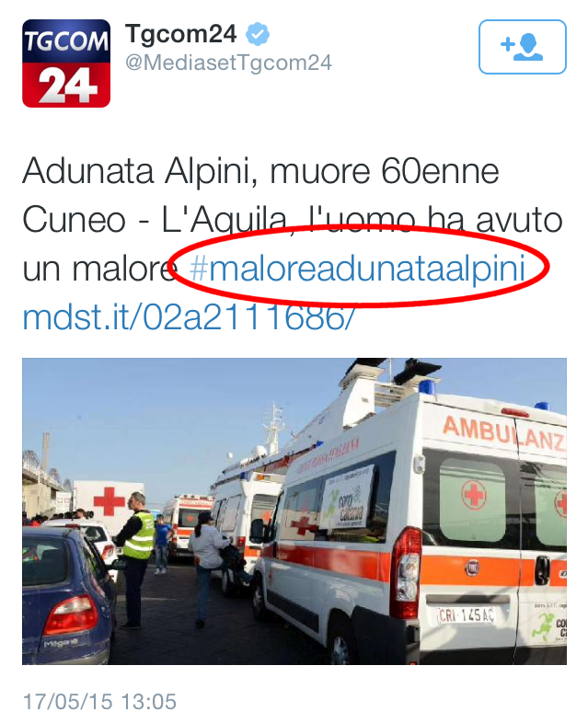Image resolution: width=588 pixels, height=723 pixels.
Task: Click the blue verified badge icon
Action: [x=258, y=35]
